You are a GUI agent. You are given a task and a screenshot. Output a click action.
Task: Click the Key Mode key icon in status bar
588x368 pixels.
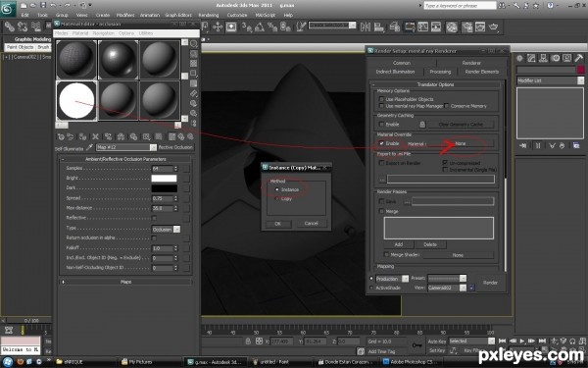point(417,345)
